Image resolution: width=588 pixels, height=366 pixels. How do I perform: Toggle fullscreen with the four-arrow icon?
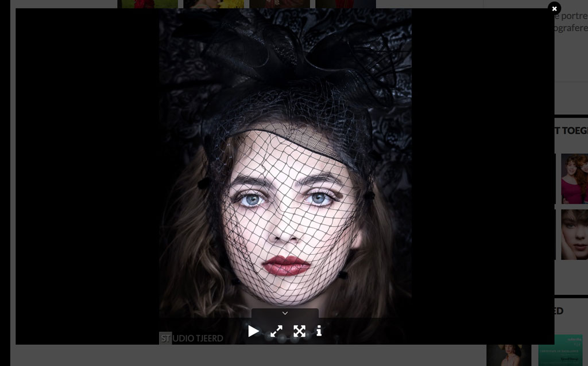pos(299,331)
